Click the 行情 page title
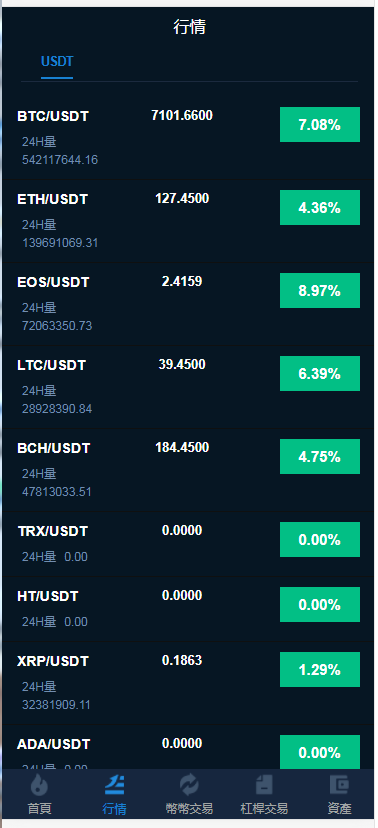The width and height of the screenshot is (378, 828). (x=190, y=27)
